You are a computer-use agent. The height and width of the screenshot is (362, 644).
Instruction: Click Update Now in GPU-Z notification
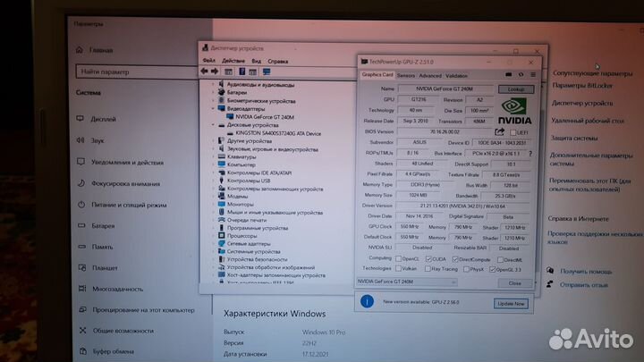(511, 304)
